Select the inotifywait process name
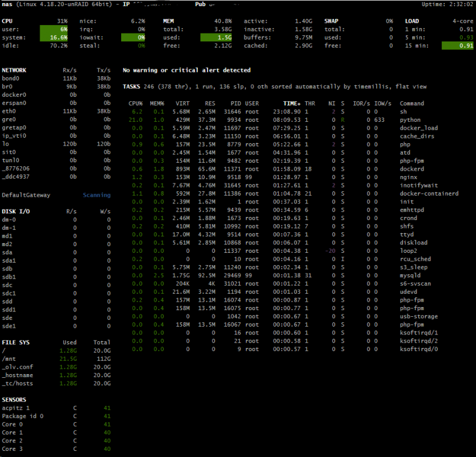 tap(419, 185)
